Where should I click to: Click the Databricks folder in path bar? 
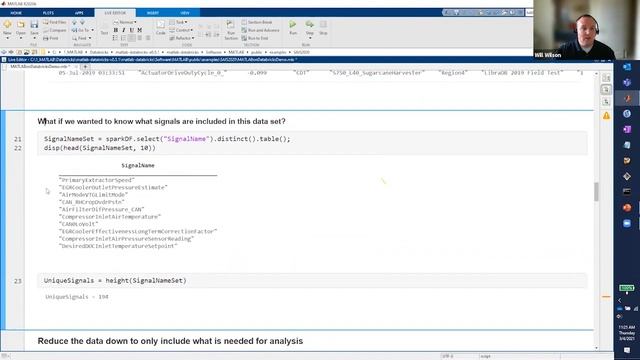[99, 52]
